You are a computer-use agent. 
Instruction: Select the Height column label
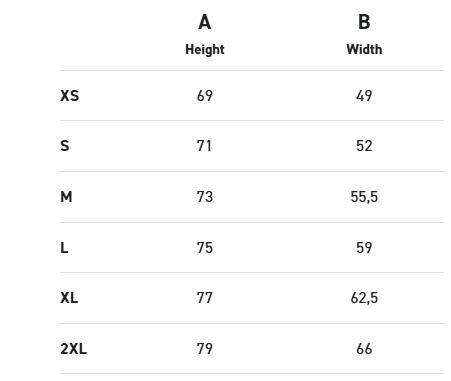[205, 50]
